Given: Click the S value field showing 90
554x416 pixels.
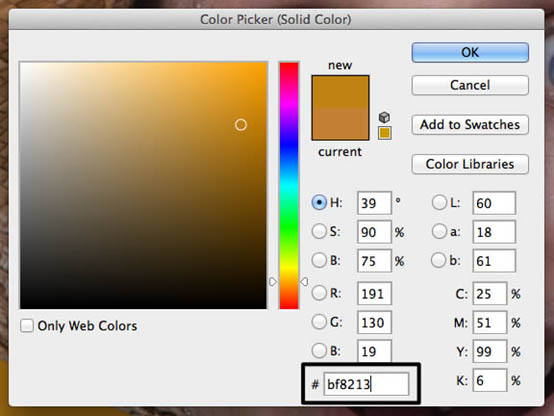Looking at the screenshot, I should [x=374, y=232].
